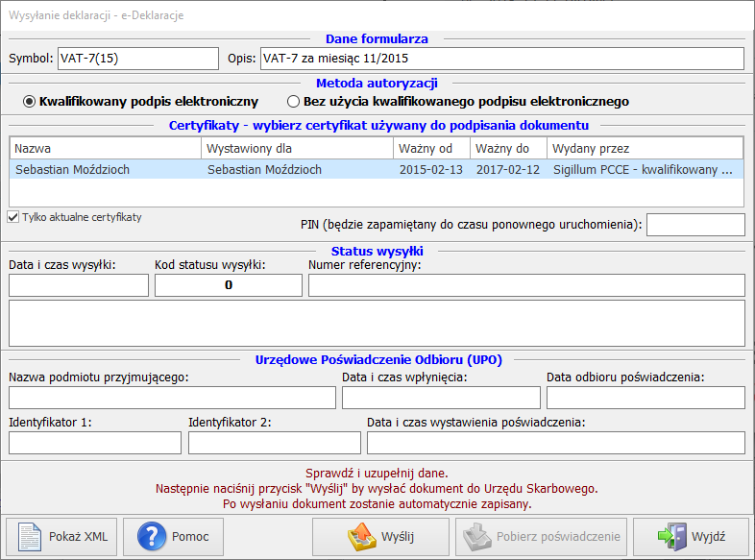
Task: Click the Kod statusu wysyłki field
Action: (229, 285)
